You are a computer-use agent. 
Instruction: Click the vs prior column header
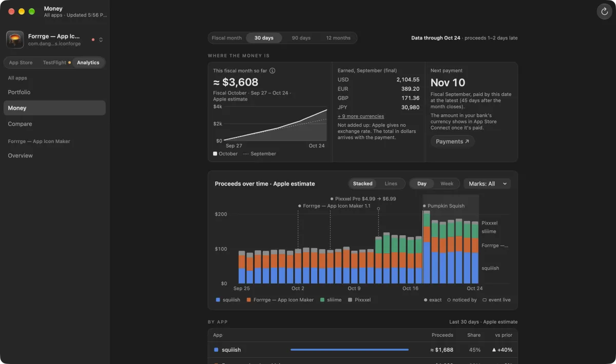(x=504, y=335)
